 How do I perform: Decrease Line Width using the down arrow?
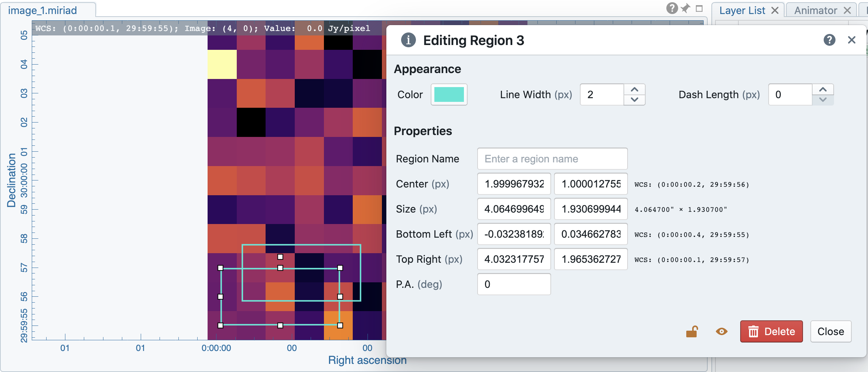635,100
